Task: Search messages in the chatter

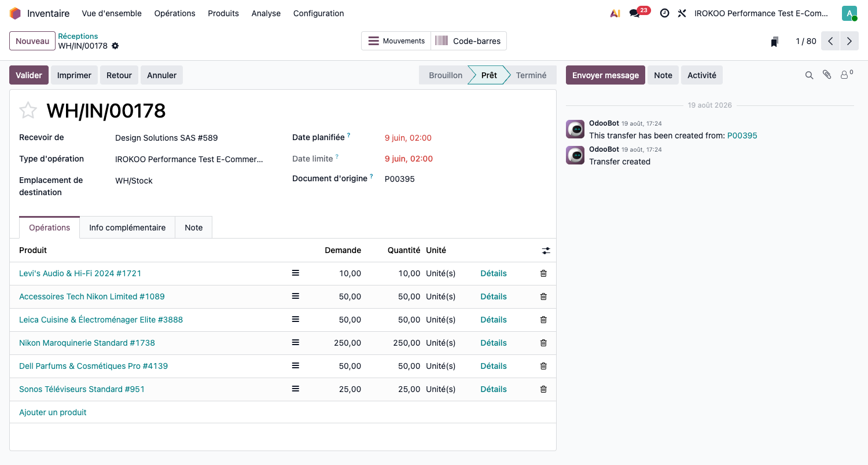Action: [x=809, y=75]
